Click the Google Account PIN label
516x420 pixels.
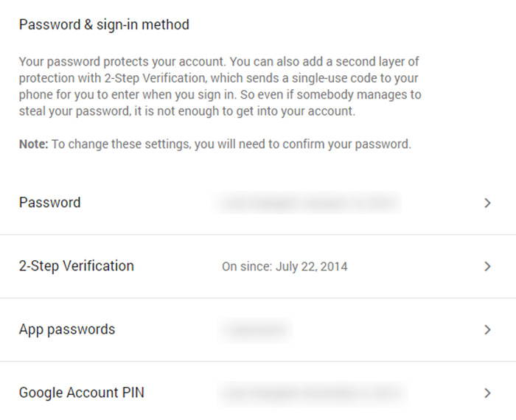(82, 393)
